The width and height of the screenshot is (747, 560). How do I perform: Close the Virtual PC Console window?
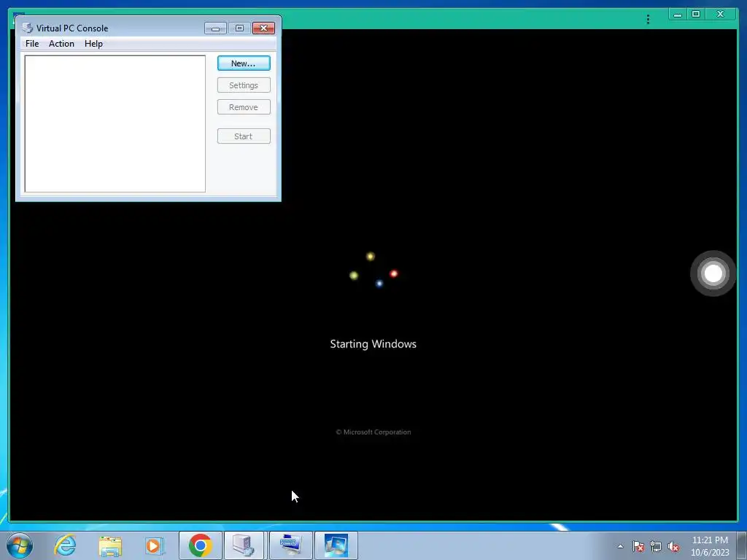[263, 28]
